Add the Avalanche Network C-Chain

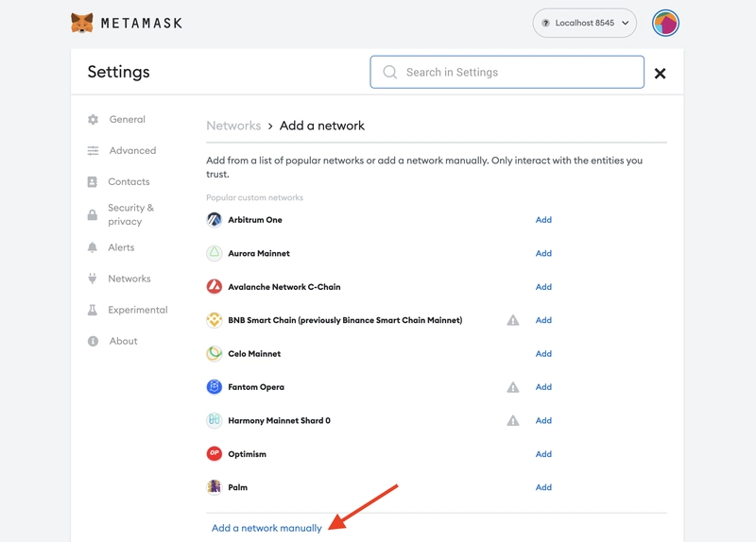coord(543,287)
